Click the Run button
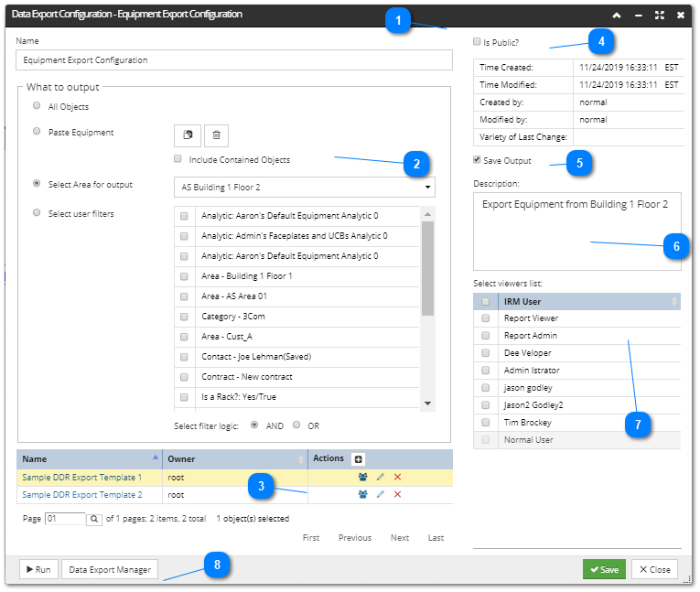The height and width of the screenshot is (592, 700). click(38, 570)
